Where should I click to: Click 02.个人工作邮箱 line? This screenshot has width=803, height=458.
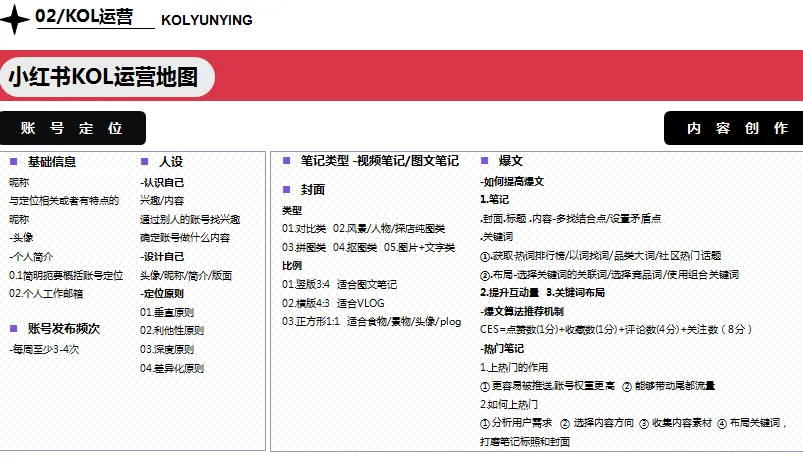tap(46, 294)
